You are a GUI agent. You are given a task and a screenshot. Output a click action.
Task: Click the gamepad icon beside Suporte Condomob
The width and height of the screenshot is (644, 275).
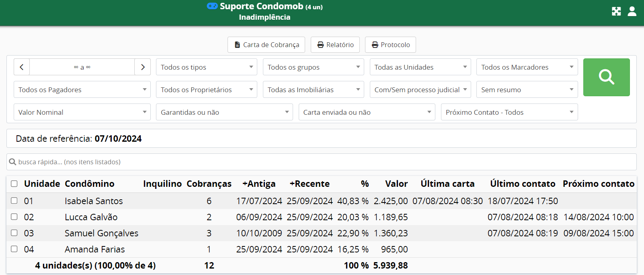point(212,6)
